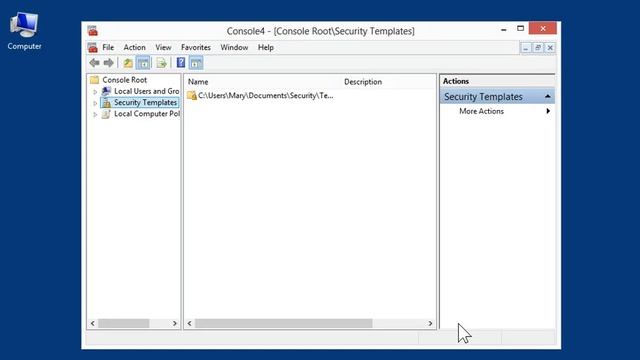Expand the Local Users and Groups node
The width and height of the screenshot is (640, 360).
95,91
